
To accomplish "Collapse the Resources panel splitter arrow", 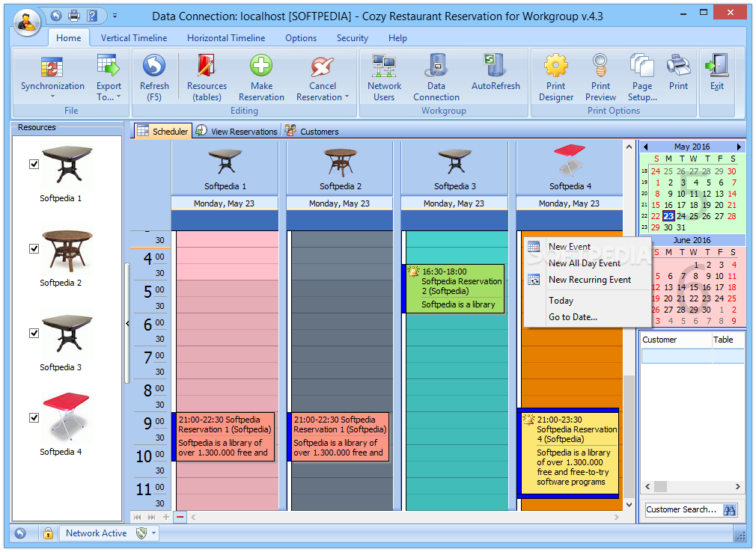I will tap(127, 323).
